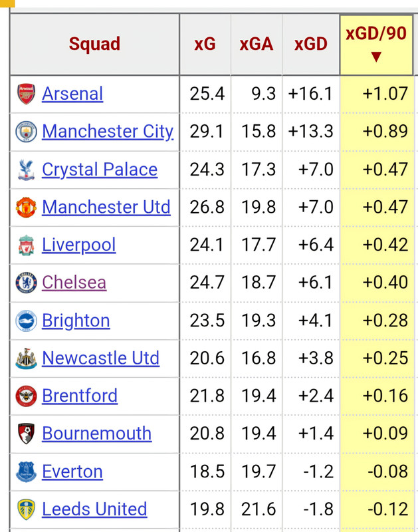Click the Arsenal club crest icon
The height and width of the screenshot is (532, 418).
(26, 94)
